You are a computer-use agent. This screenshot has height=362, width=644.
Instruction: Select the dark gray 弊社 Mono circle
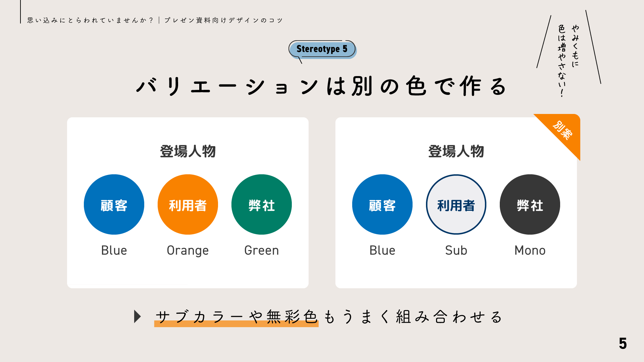click(530, 204)
